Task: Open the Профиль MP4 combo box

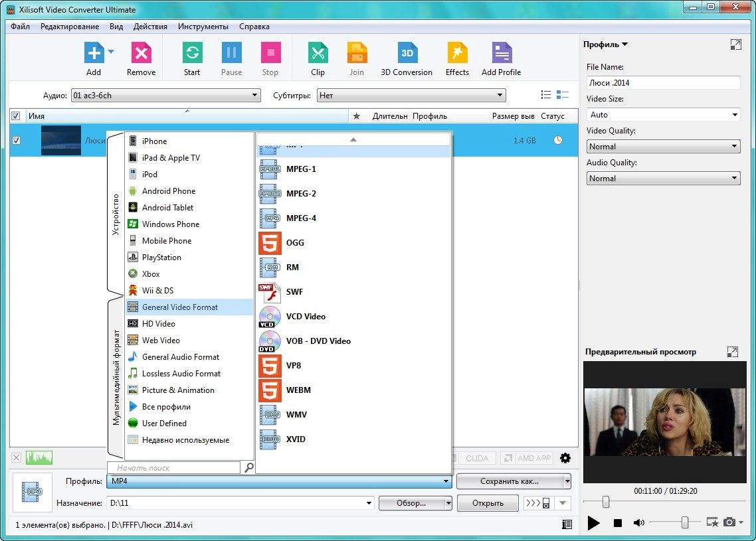Action: pyautogui.click(x=279, y=481)
